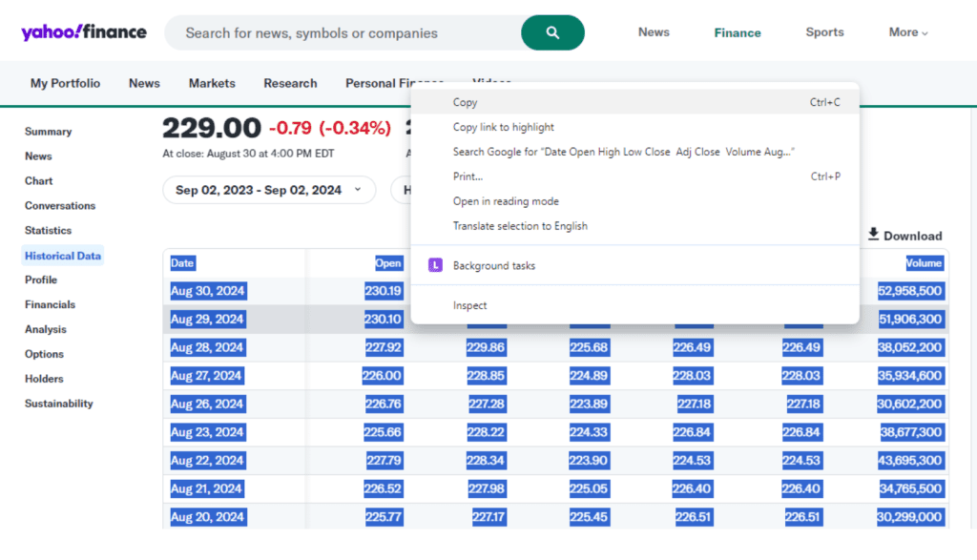The width and height of the screenshot is (977, 560).
Task: Click Inspect in the context menu
Action: [469, 305]
